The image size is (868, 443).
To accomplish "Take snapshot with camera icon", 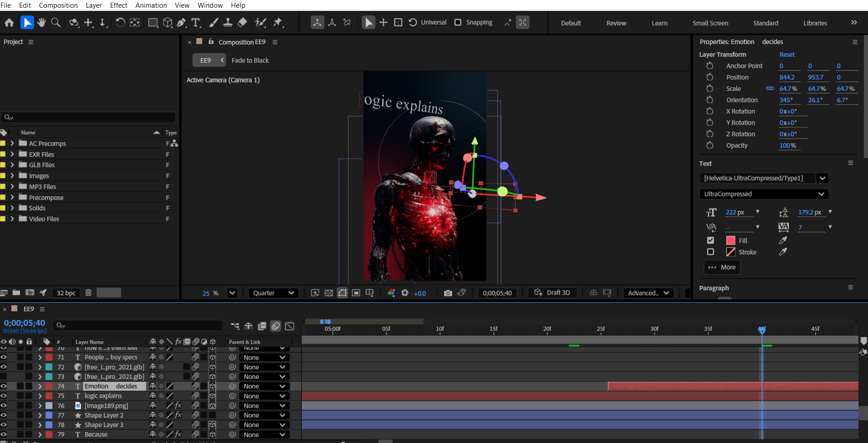I will click(x=448, y=293).
